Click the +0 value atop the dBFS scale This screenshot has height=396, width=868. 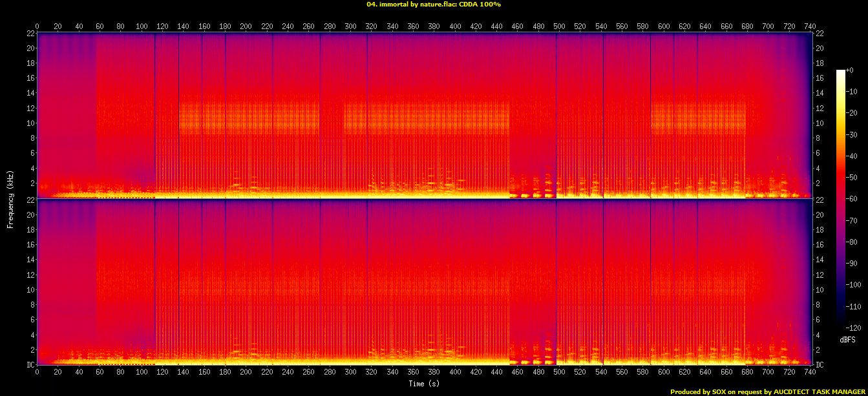[x=851, y=72]
